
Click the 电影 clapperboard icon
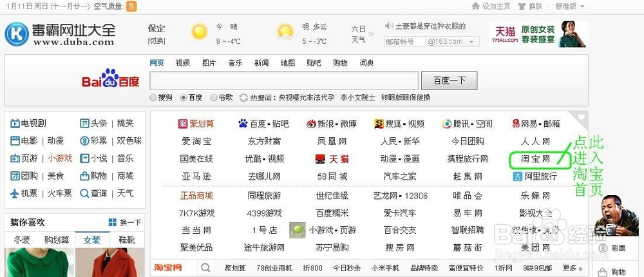click(15, 141)
